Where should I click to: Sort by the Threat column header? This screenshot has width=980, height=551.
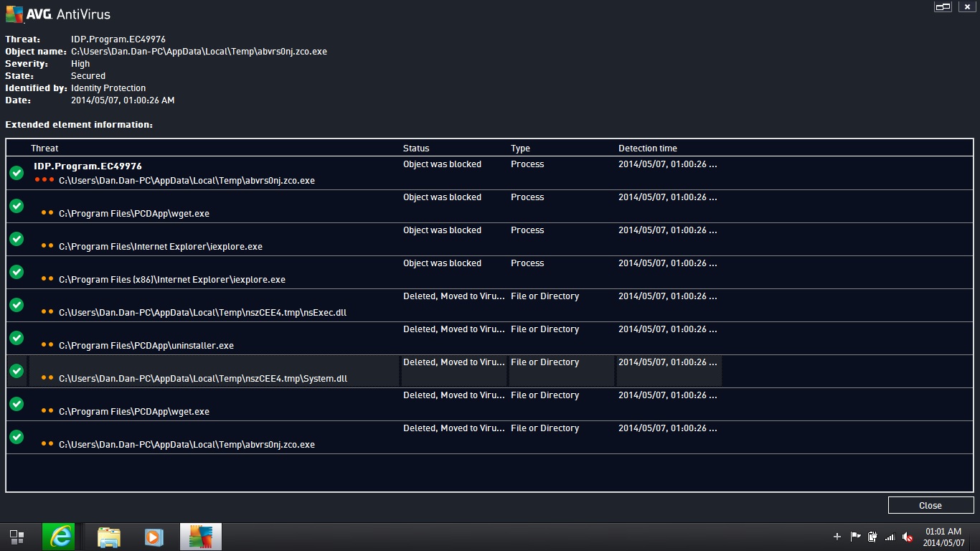(x=44, y=149)
